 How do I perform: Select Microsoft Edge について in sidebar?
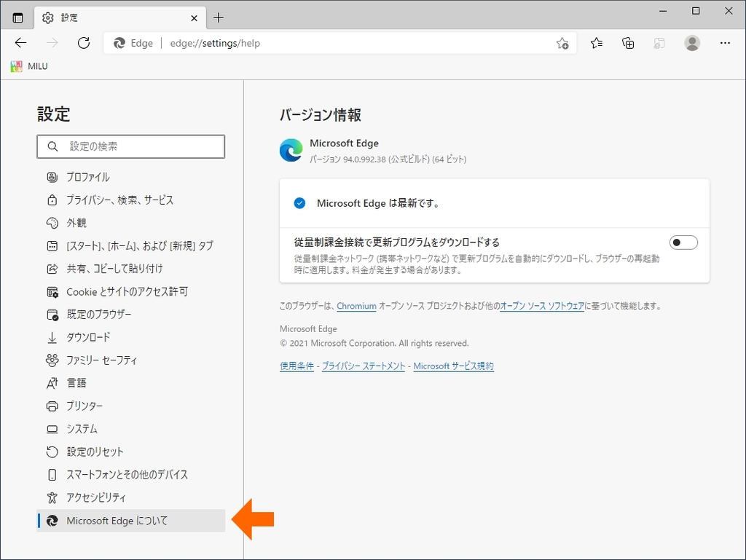[131, 521]
